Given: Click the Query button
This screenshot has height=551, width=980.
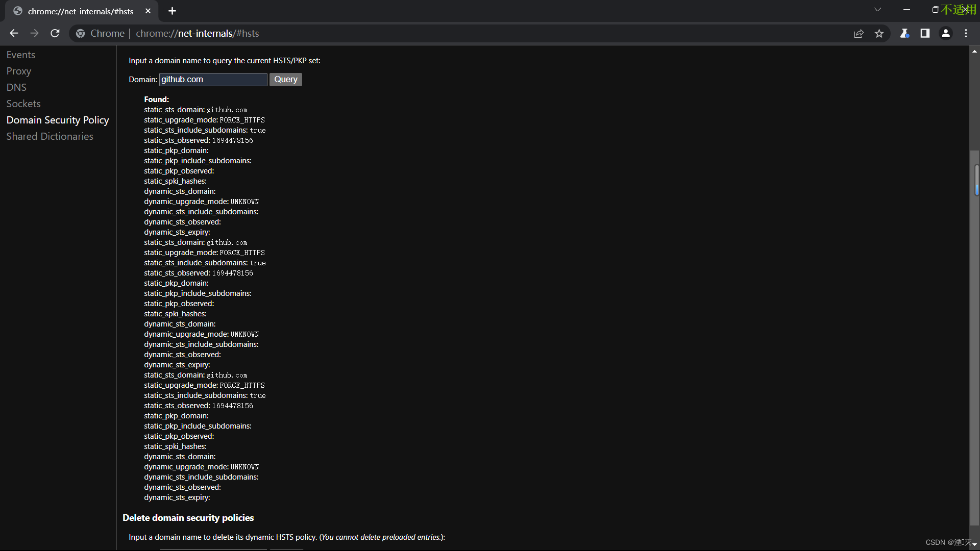Looking at the screenshot, I should click(x=286, y=80).
